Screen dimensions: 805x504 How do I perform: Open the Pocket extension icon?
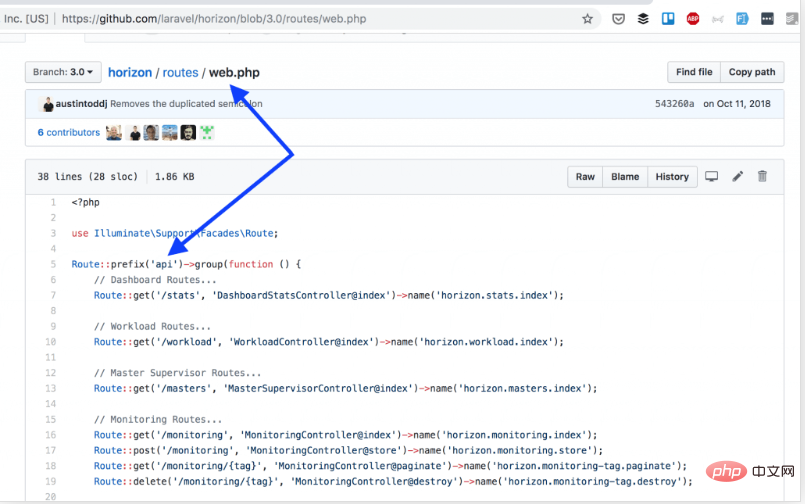(618, 19)
